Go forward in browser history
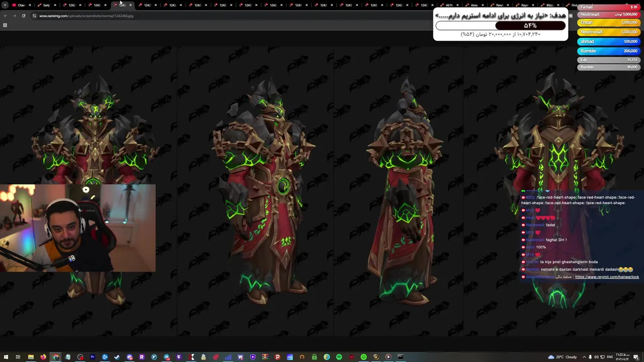 coord(15,16)
